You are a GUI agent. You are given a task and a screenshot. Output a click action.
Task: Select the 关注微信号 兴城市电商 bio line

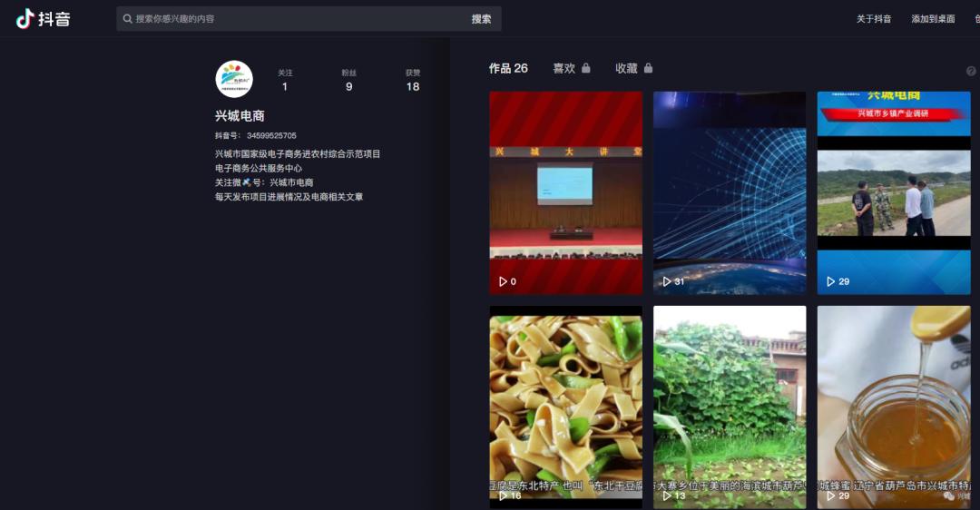[x=264, y=182]
